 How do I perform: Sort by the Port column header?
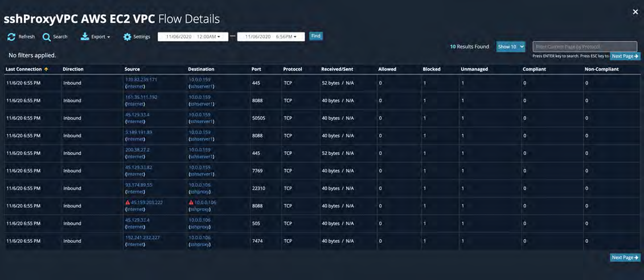[x=256, y=69]
